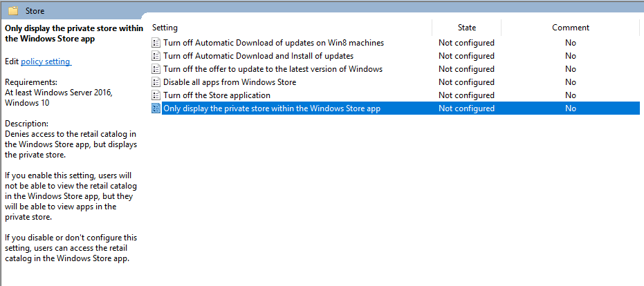
Task: Open the policy setting edit link
Action: [x=46, y=61]
